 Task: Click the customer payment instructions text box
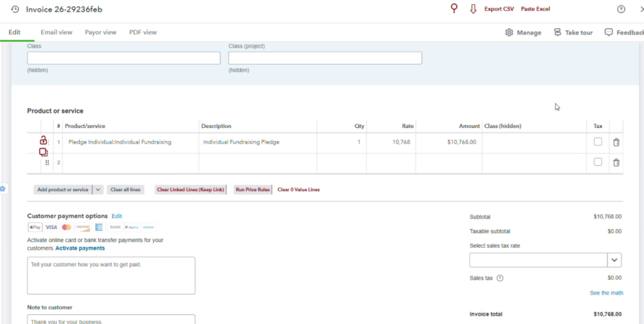[x=111, y=275]
